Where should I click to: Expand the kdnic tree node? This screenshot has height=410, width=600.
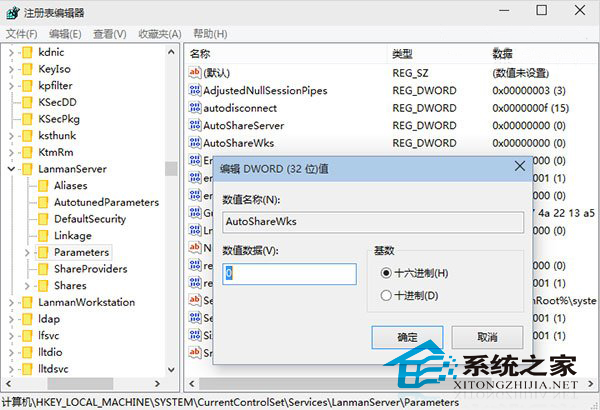pyautogui.click(x=11, y=52)
